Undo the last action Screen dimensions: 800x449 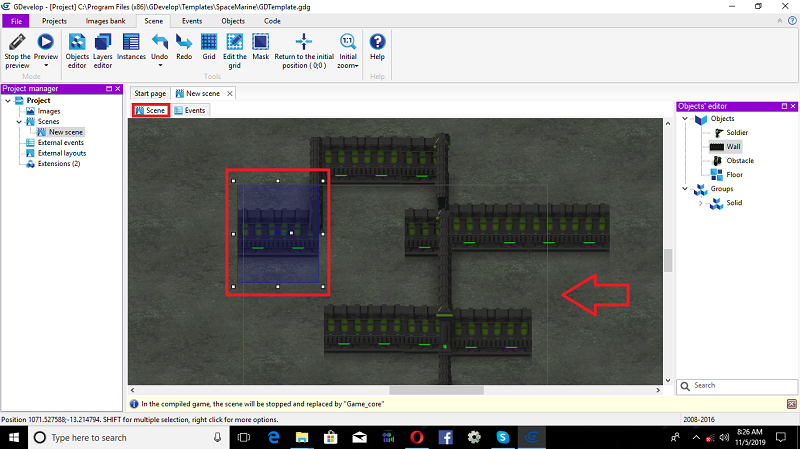click(160, 46)
